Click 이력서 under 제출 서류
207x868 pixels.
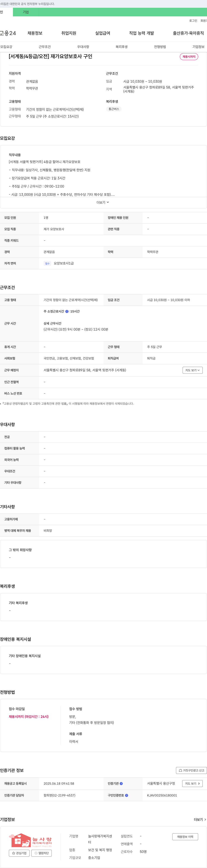click(x=74, y=741)
